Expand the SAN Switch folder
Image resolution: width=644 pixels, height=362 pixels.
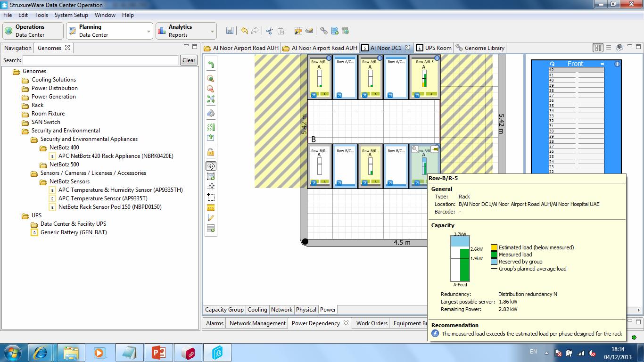click(x=25, y=122)
